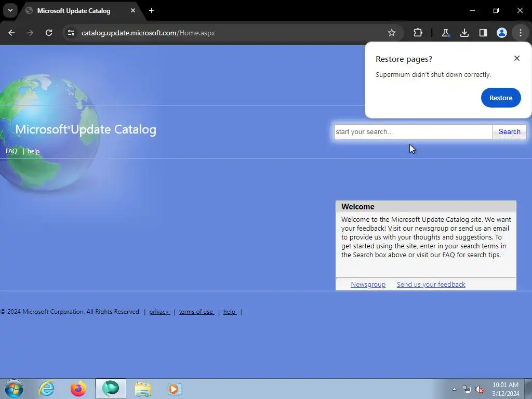Open the Windows Start menu
532x399 pixels.
pos(14,389)
